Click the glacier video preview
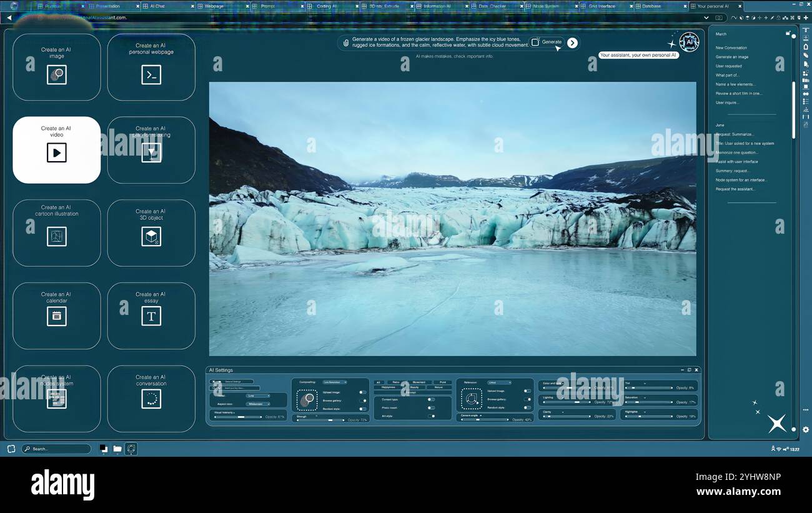This screenshot has height=513, width=812. coord(452,219)
